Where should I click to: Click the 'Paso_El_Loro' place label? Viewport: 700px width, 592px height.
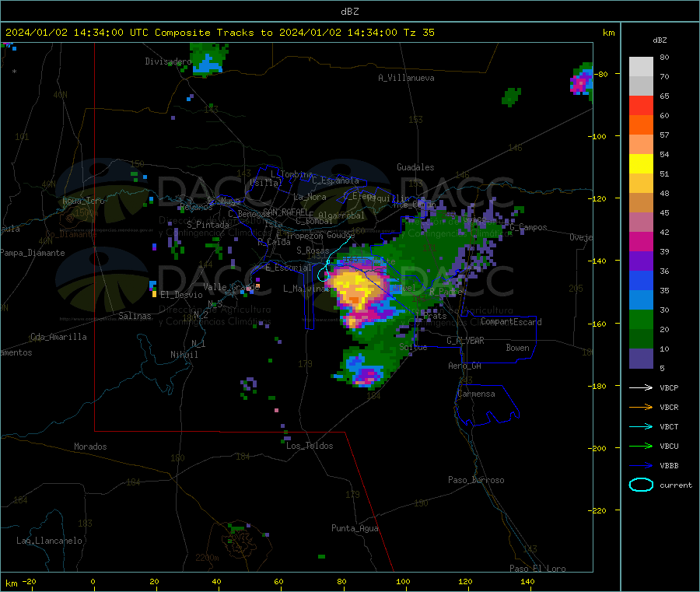pos(537,569)
